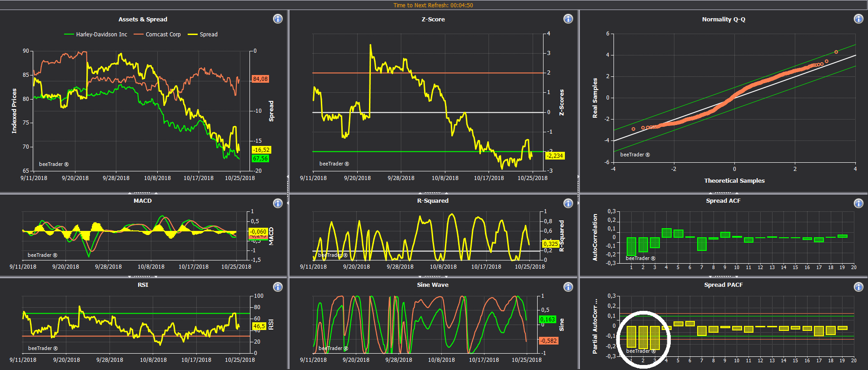This screenshot has width=868, height=370.
Task: Open R-Squared chart info icon
Action: pyautogui.click(x=568, y=203)
